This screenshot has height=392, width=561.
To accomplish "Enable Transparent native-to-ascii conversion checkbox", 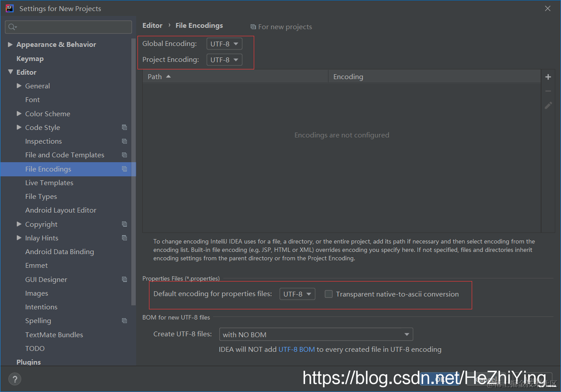I will click(328, 294).
